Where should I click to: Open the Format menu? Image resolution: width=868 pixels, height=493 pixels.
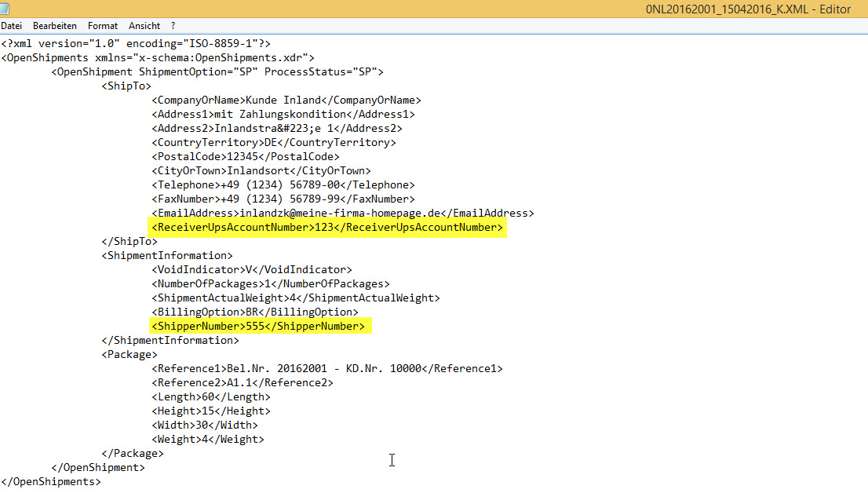pyautogui.click(x=103, y=26)
